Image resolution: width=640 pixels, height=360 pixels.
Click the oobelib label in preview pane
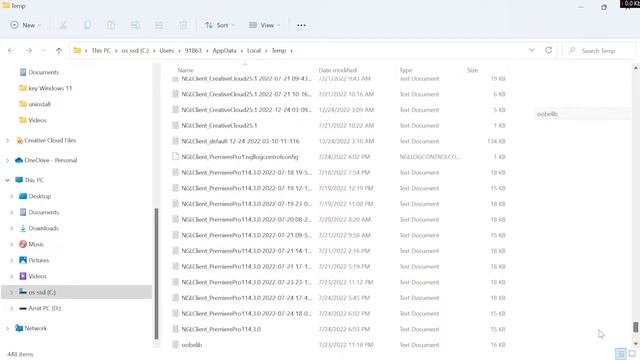(x=547, y=114)
